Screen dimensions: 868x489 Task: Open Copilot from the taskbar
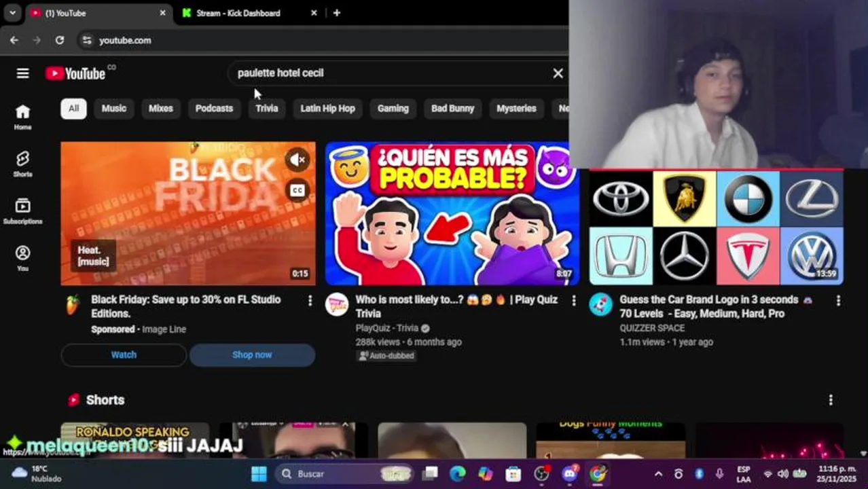(486, 473)
